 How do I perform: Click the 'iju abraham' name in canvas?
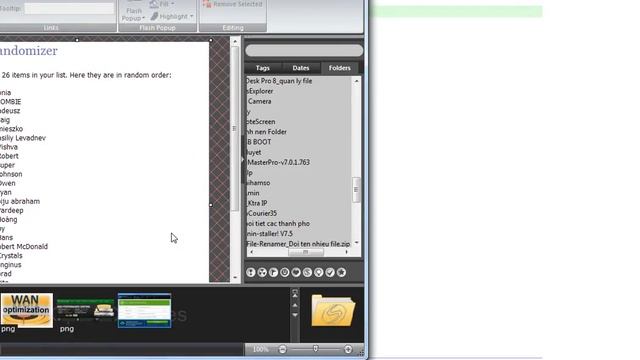point(20,201)
